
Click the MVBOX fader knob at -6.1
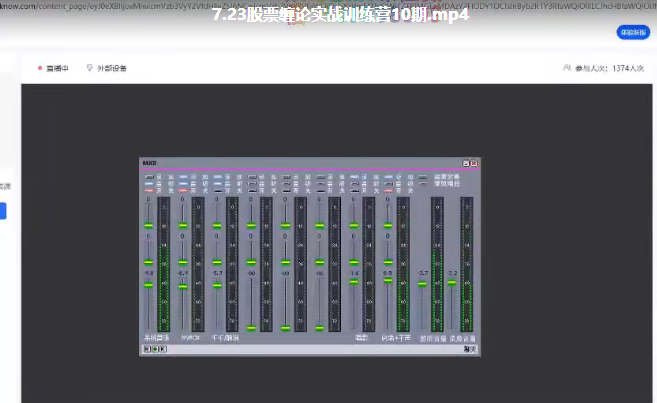click(x=183, y=287)
